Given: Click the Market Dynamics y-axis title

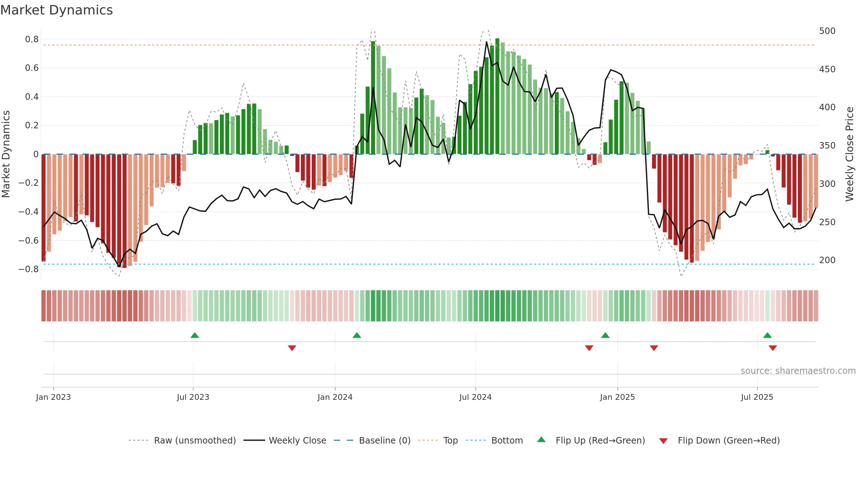Looking at the screenshot, I should [x=6, y=154].
